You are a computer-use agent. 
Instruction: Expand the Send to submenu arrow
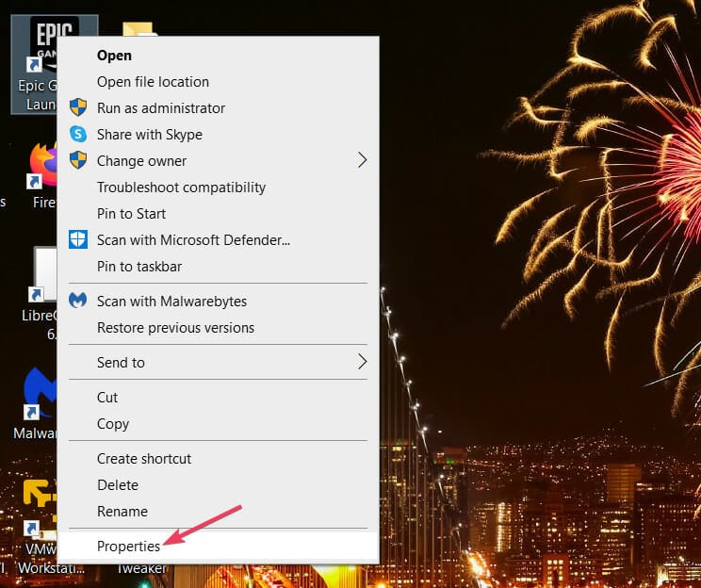click(362, 361)
